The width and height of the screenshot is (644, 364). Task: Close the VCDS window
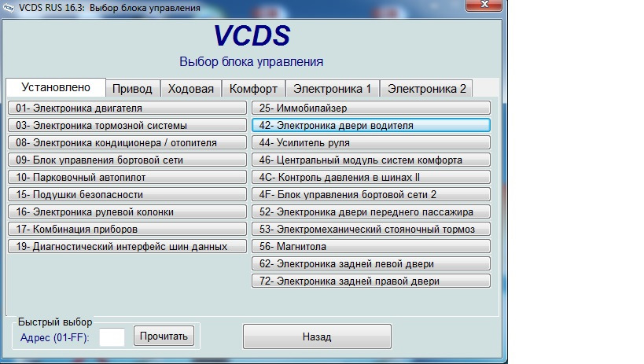tap(484, 5)
